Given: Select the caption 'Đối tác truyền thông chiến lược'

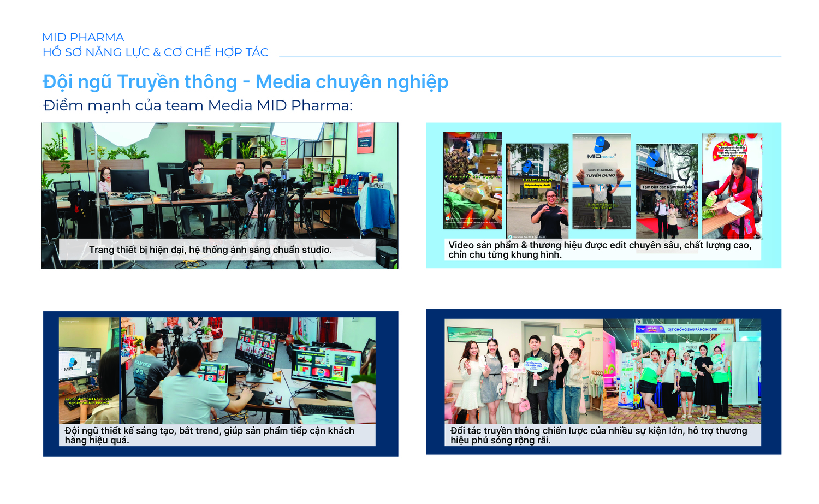Looking at the screenshot, I should pos(598,435).
